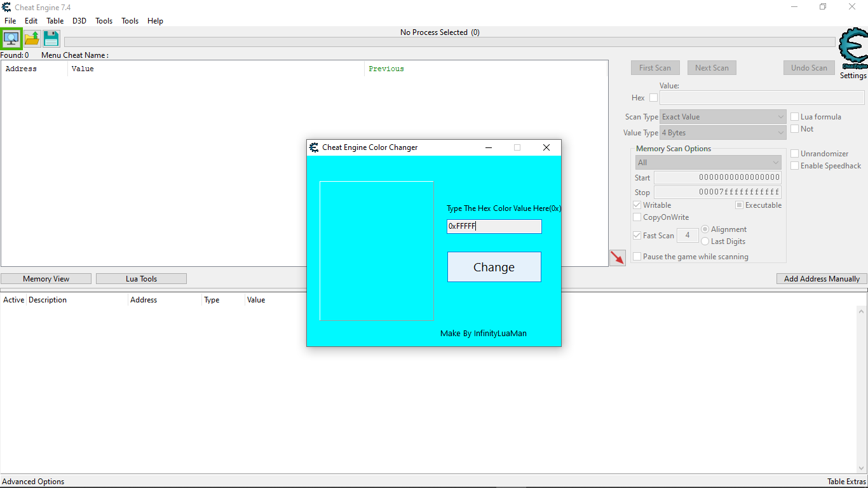
Task: Select the Alignment radio button
Action: point(705,229)
